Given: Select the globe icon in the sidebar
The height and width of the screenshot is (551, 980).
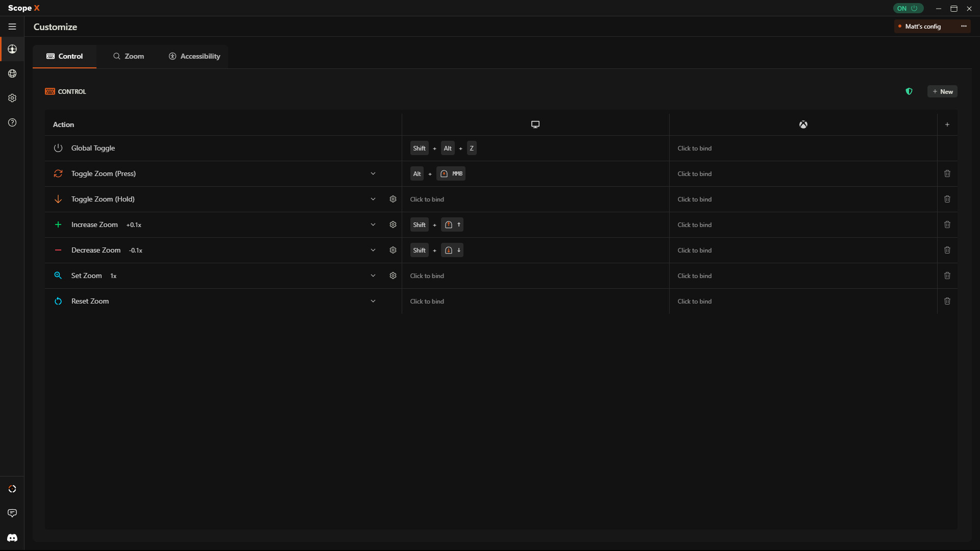Looking at the screenshot, I should (x=12, y=73).
